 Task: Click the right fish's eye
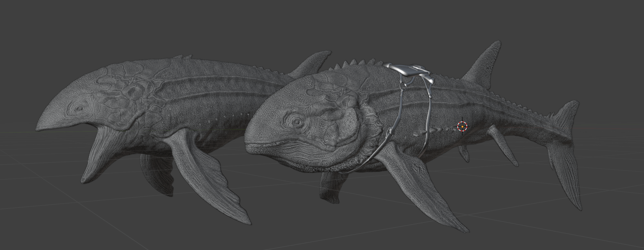[297, 122]
